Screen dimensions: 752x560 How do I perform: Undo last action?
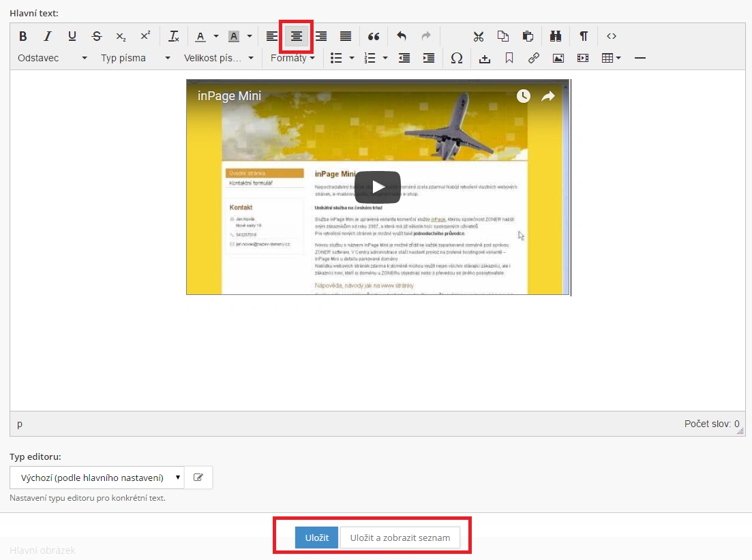point(402,36)
